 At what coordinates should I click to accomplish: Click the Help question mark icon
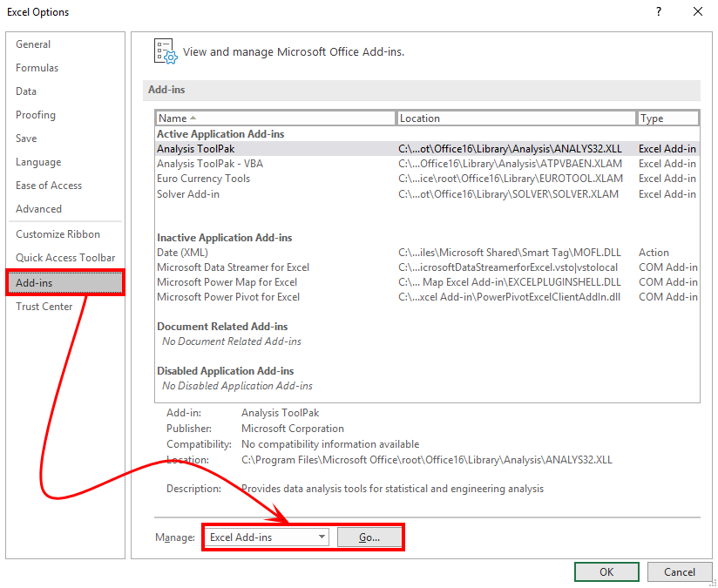click(658, 11)
